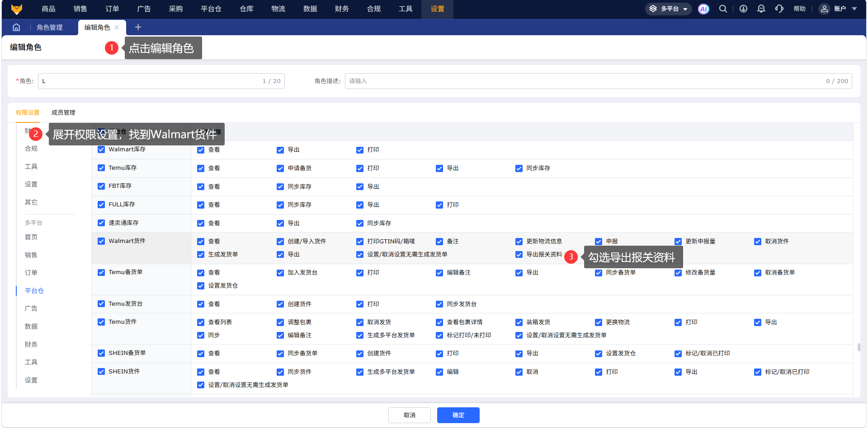Expand the 多平台 platform switcher
868x429 pixels.
pyautogui.click(x=669, y=9)
